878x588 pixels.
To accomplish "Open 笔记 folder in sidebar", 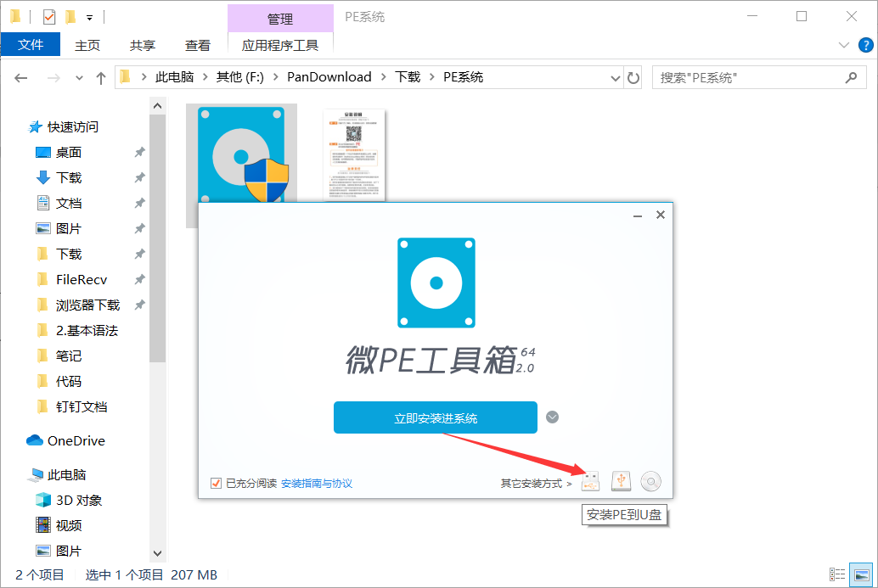I will [x=59, y=356].
